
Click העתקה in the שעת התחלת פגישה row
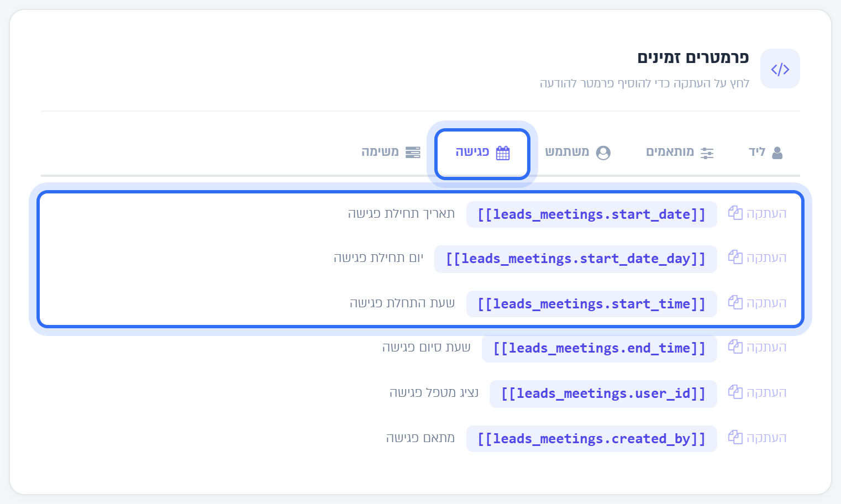coord(766,303)
